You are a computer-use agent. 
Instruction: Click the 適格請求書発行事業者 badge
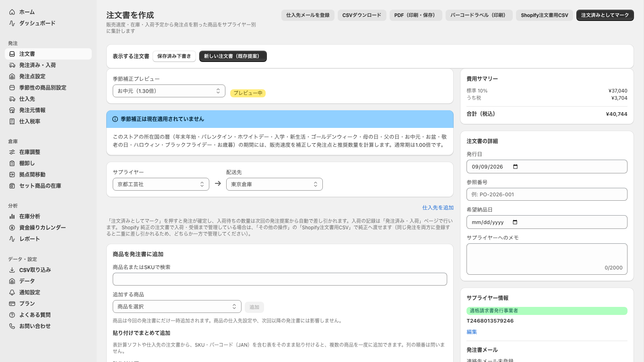pyautogui.click(x=547, y=311)
